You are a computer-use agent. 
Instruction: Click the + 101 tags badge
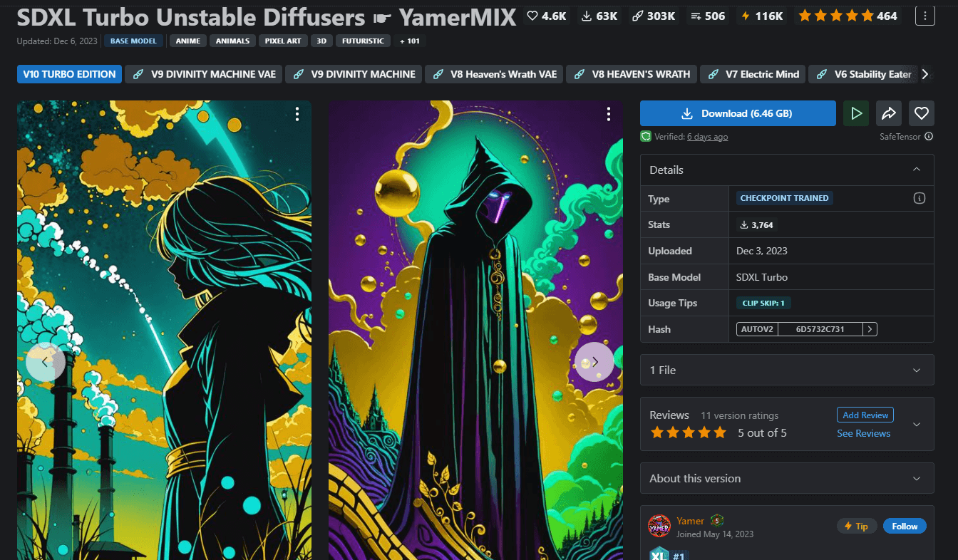pos(410,41)
